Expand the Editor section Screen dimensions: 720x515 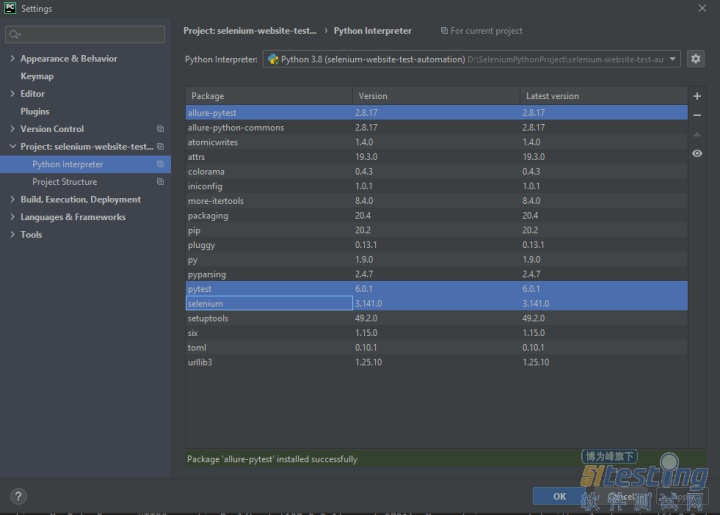pos(12,94)
